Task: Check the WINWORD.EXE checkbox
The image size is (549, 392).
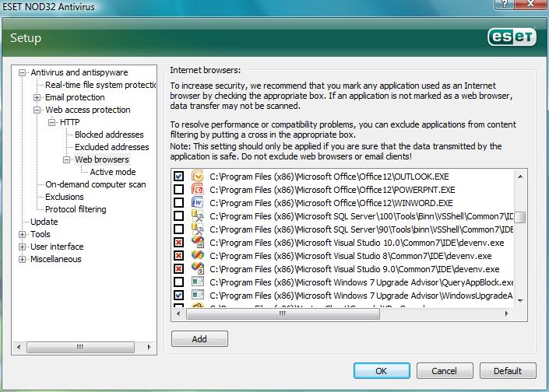Action: point(178,203)
